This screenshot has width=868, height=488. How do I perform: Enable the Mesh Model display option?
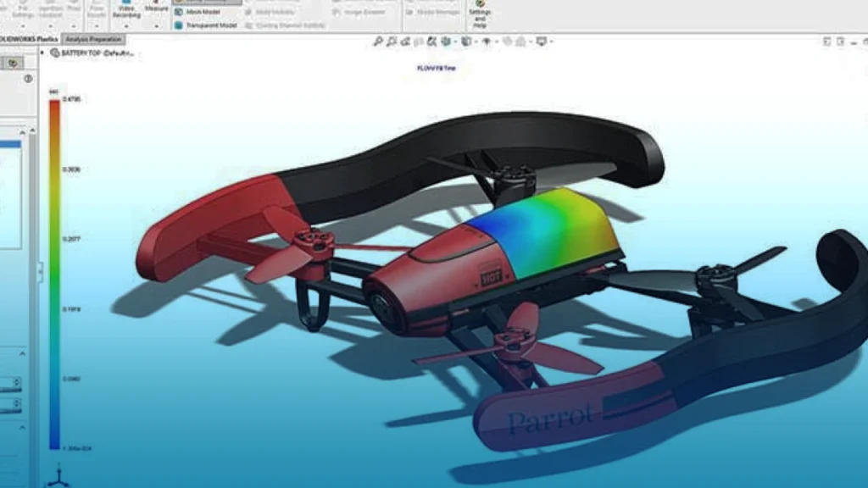198,11
